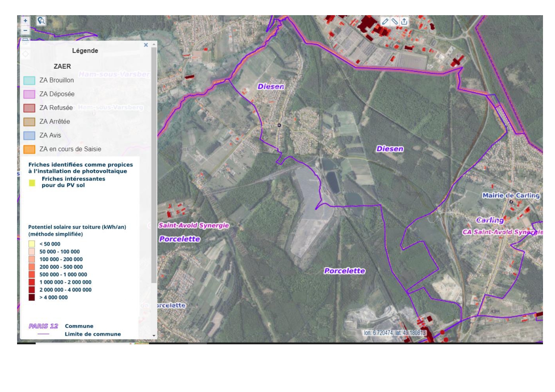
Task: Click the ZA Déposée color swatch
Action: pos(29,94)
